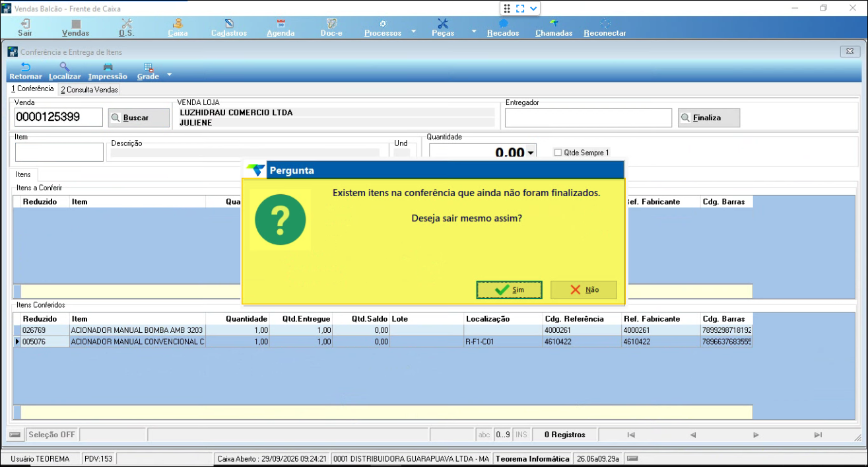Click the Impressão printer icon
The width and height of the screenshot is (868, 467).
coord(108,67)
